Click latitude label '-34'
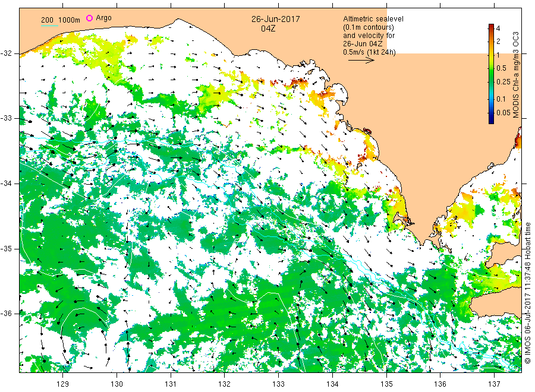This screenshot has width=535, height=392. pos(6,184)
